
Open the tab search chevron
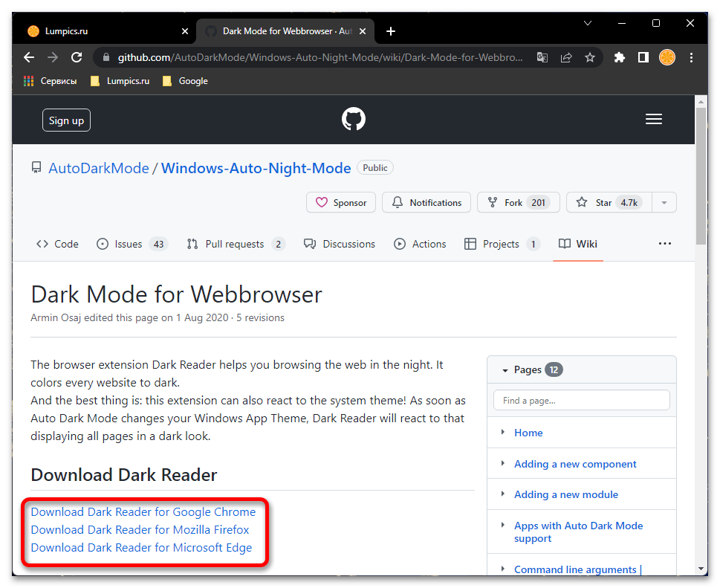coord(587,23)
